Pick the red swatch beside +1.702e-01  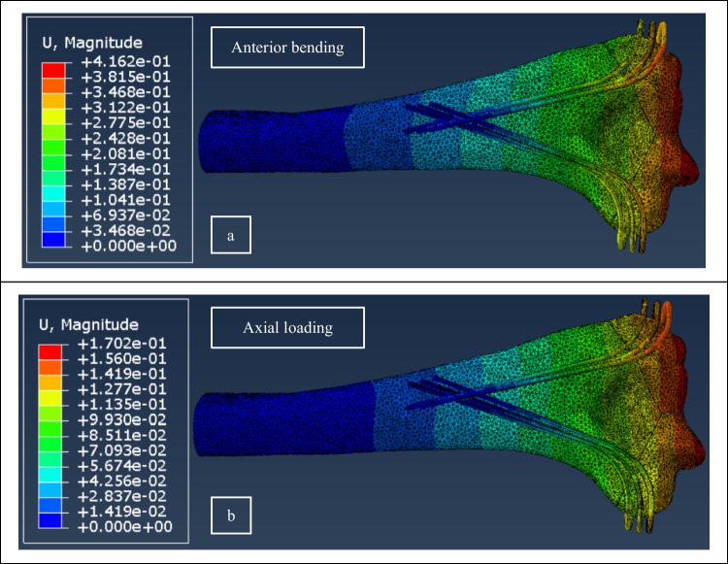tap(50, 351)
